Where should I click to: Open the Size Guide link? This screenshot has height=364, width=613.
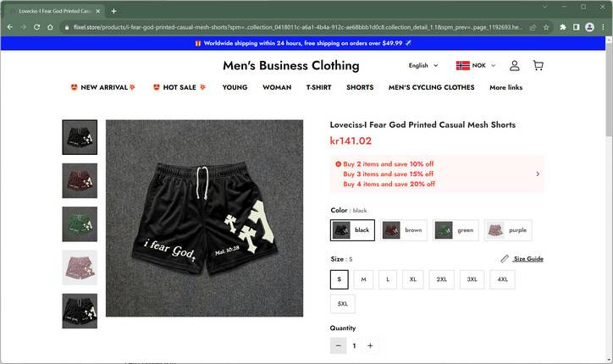coord(528,259)
